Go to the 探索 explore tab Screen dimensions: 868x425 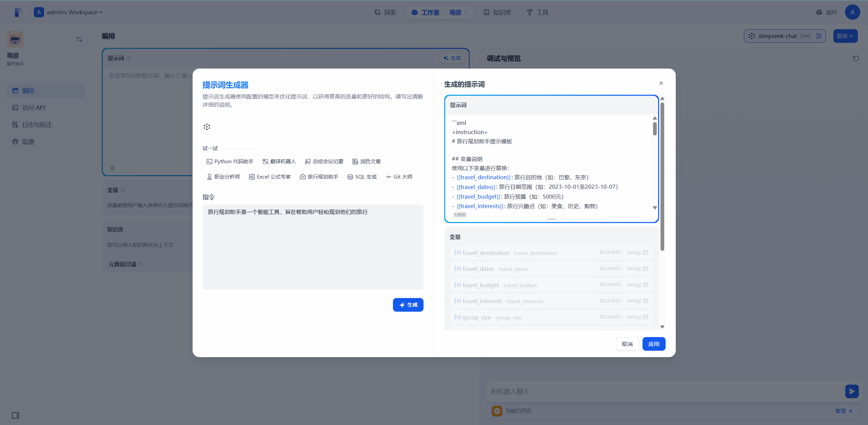386,12
